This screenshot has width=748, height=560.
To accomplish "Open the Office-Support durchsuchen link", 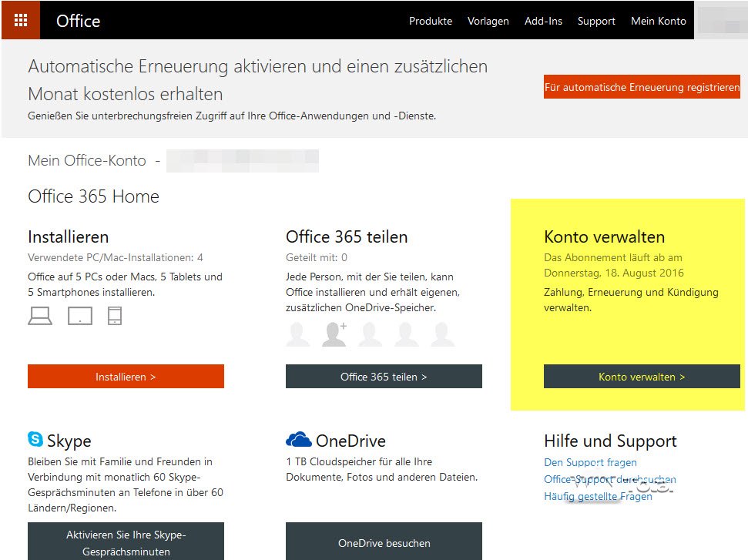I will tap(609, 479).
